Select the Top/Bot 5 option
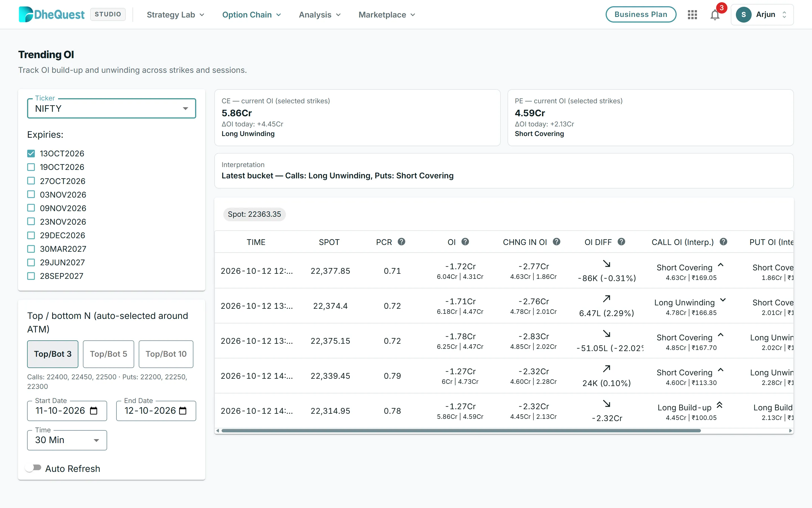This screenshot has width=812, height=508. tap(108, 354)
